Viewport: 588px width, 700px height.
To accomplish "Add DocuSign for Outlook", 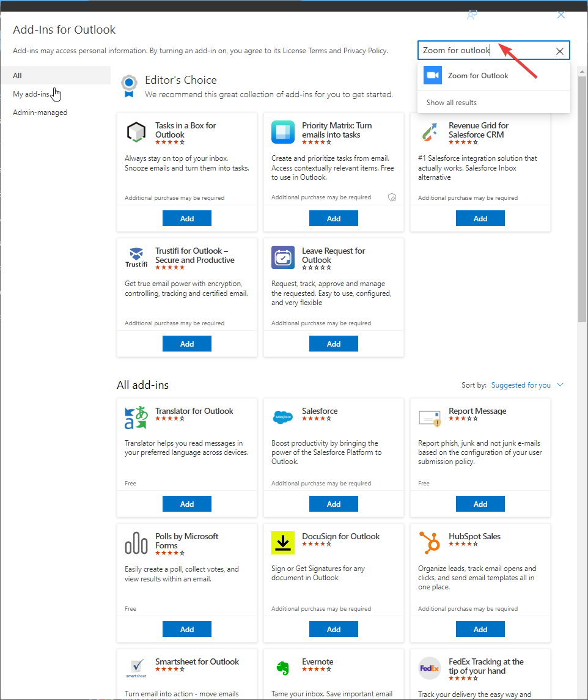I will (334, 630).
